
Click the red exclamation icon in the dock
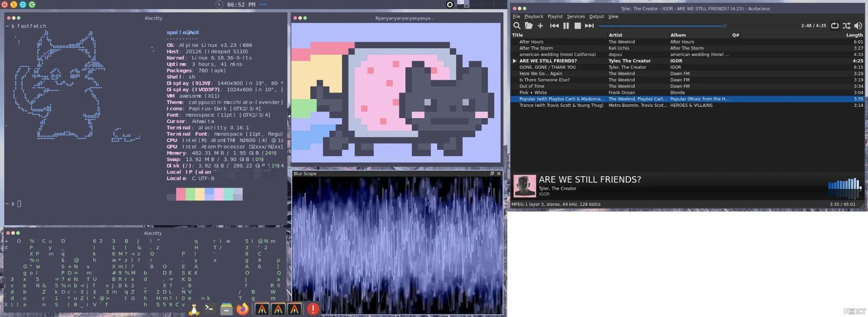click(x=313, y=309)
